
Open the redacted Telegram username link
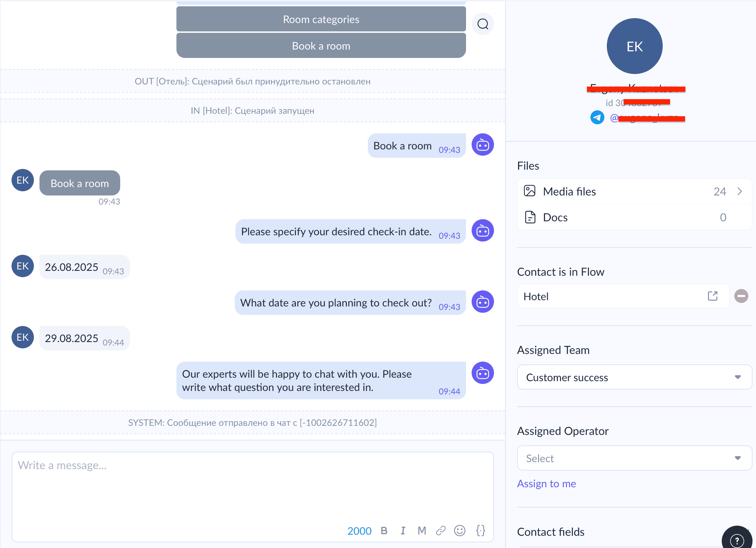coord(647,118)
